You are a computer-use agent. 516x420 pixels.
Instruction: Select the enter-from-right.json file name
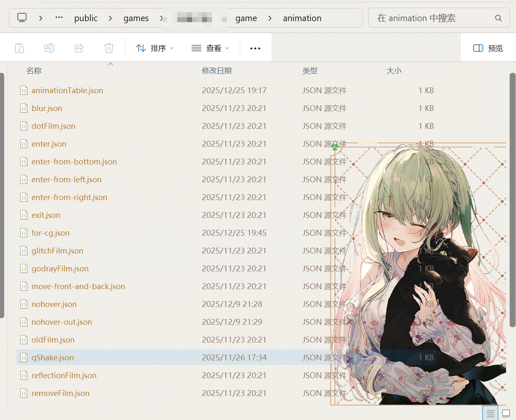point(69,197)
